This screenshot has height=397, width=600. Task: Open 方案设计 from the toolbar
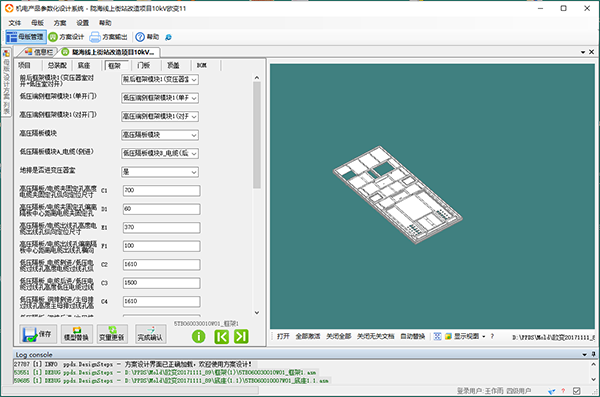click(x=66, y=37)
